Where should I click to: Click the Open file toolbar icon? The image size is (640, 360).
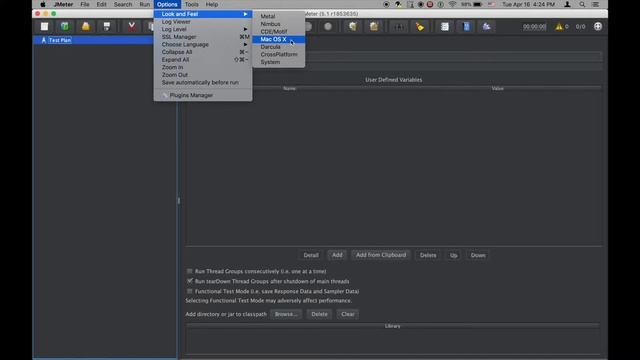tap(86, 27)
